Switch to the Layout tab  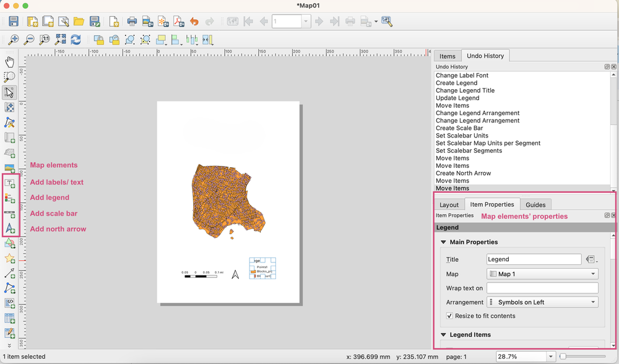(x=449, y=205)
